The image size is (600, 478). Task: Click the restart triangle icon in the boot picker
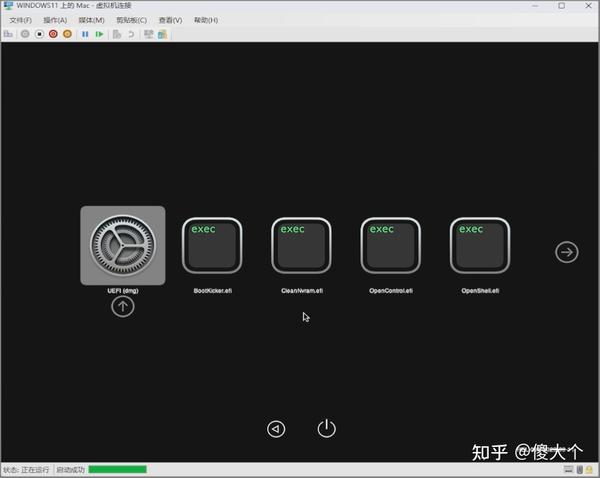[x=276, y=429]
